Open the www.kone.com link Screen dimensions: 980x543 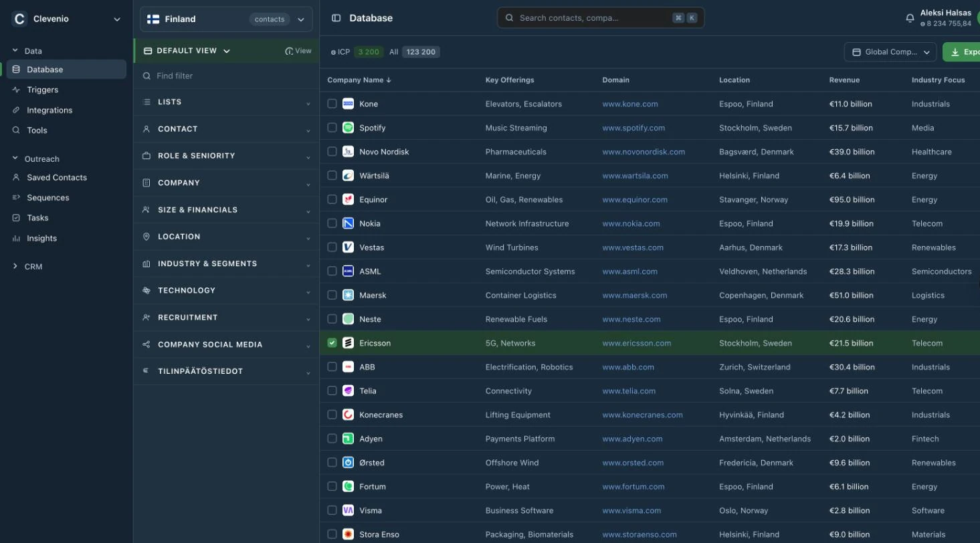click(630, 104)
